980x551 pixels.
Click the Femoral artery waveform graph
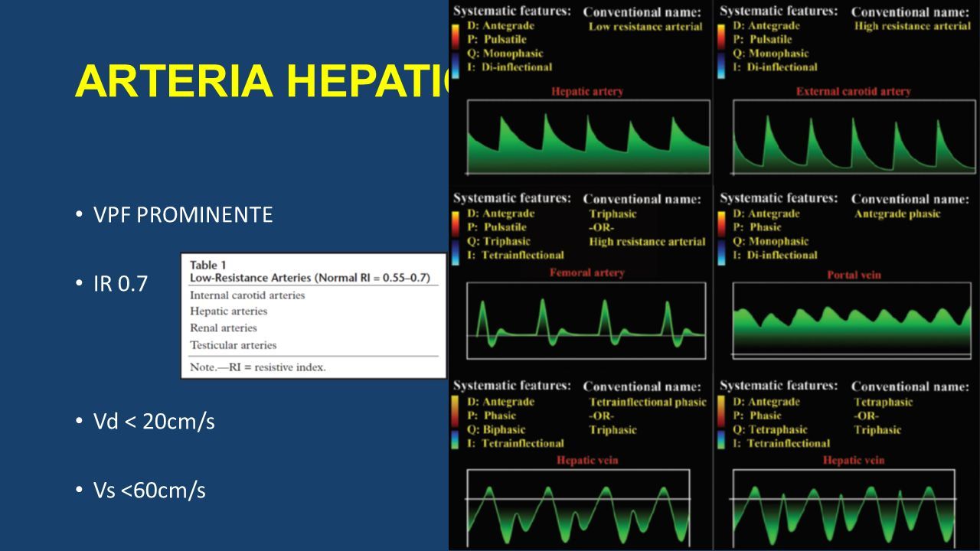(x=588, y=321)
